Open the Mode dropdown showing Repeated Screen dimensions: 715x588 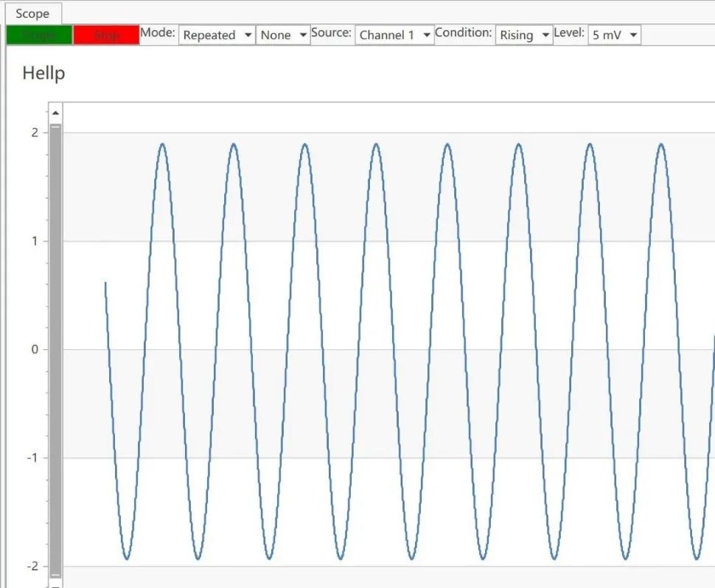tap(217, 35)
